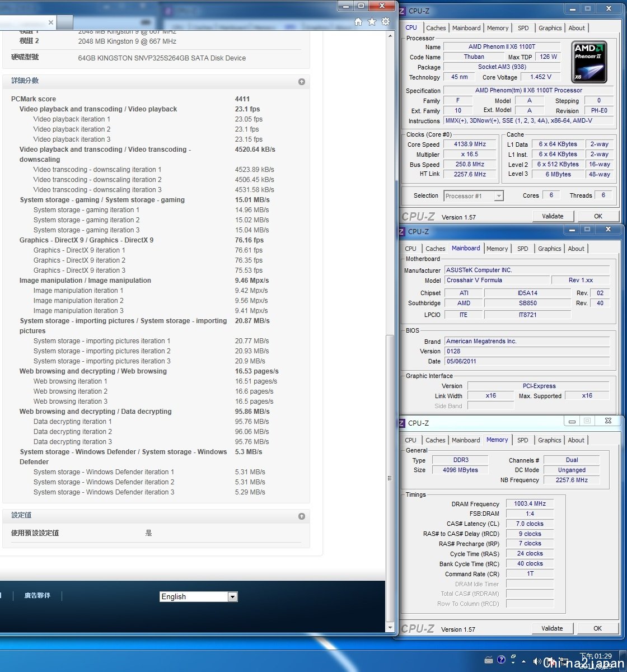Click Validate in top CPU-Z window
627x672 pixels.
pyautogui.click(x=553, y=216)
